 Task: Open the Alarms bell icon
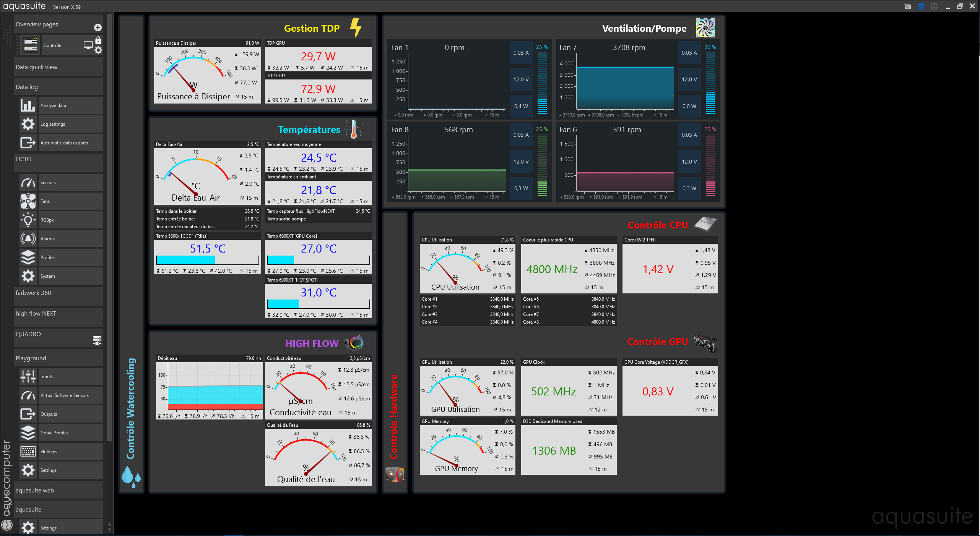[28, 238]
